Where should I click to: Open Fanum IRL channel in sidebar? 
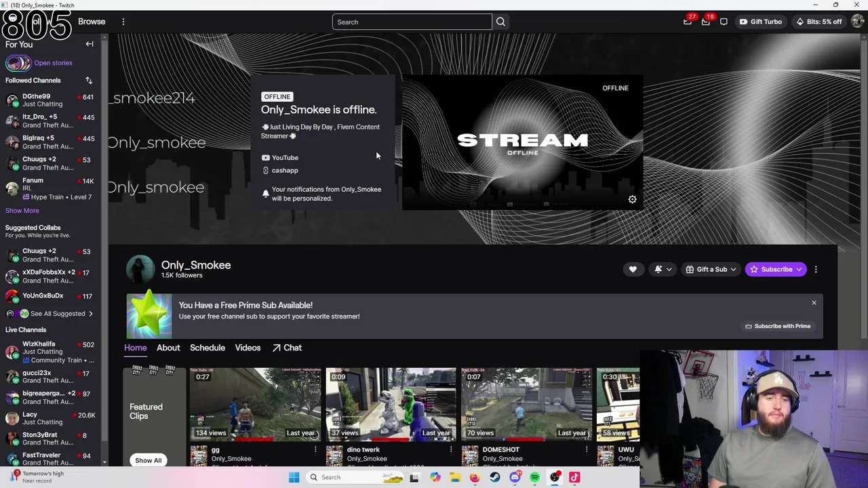(50, 189)
